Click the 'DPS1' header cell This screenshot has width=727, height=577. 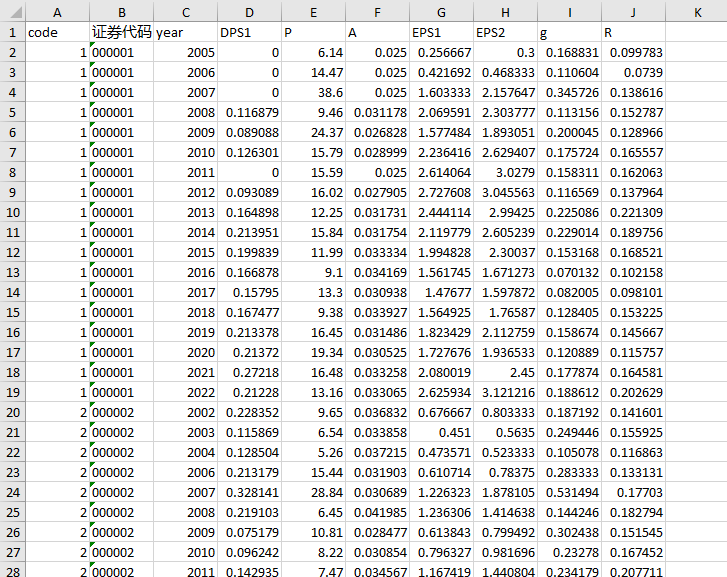pos(249,32)
